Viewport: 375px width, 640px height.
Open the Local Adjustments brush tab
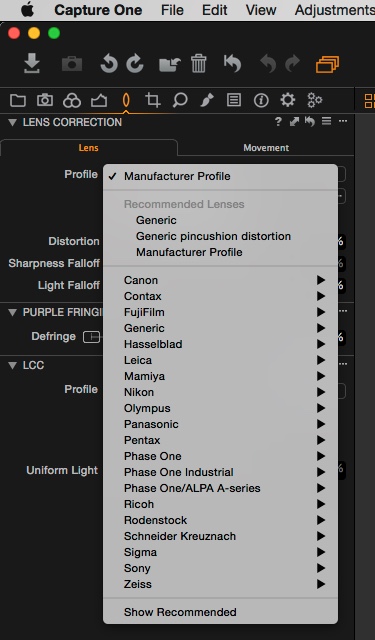[207, 100]
